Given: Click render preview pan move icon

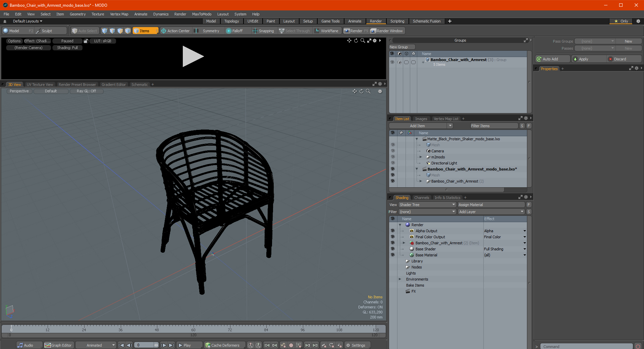Looking at the screenshot, I should tap(349, 41).
